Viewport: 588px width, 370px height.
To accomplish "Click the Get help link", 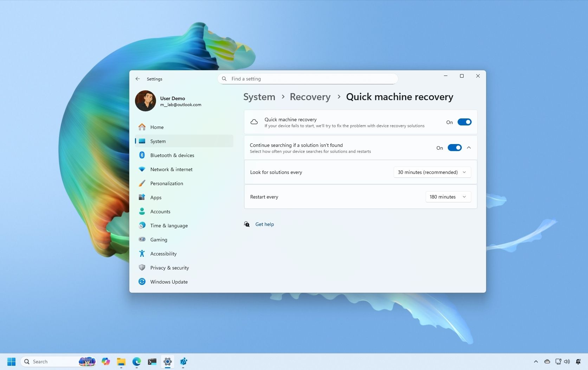I will (264, 224).
